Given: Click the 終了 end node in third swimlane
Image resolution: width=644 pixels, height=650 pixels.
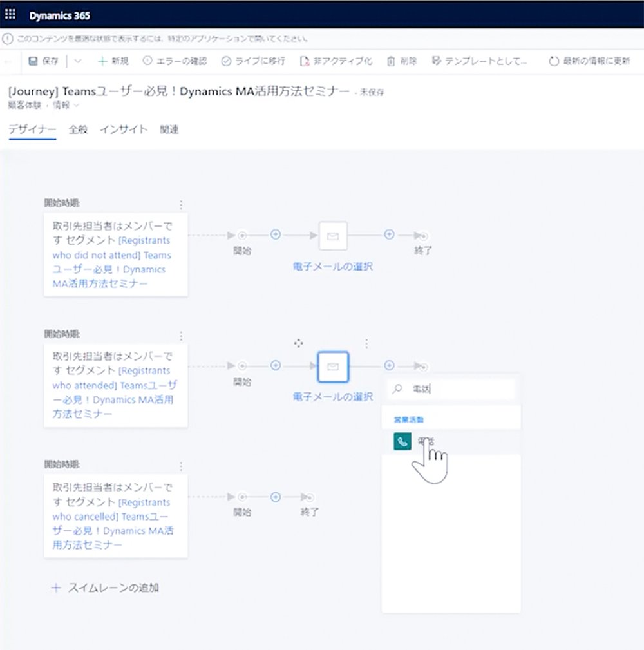Looking at the screenshot, I should (x=308, y=497).
